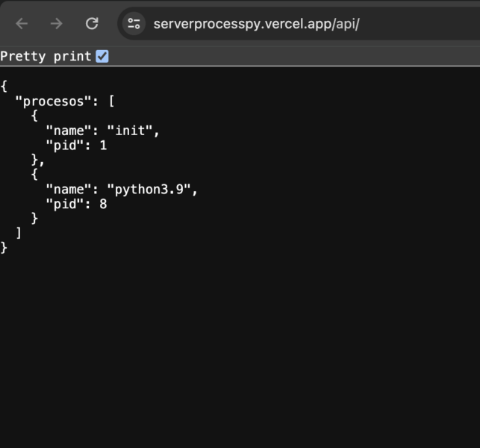The image size is (480, 448).
Task: Click the first opening curly brace of JSON
Action: point(4,87)
